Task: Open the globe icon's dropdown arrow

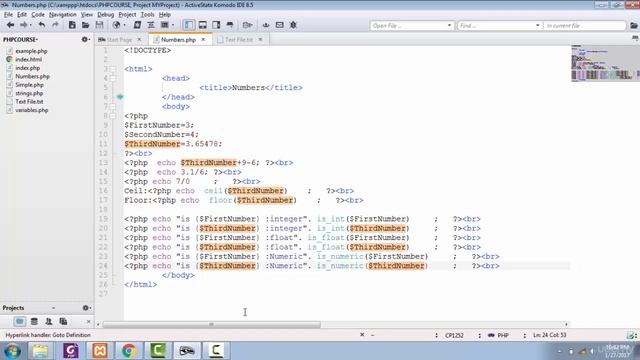Action: (x=124, y=25)
